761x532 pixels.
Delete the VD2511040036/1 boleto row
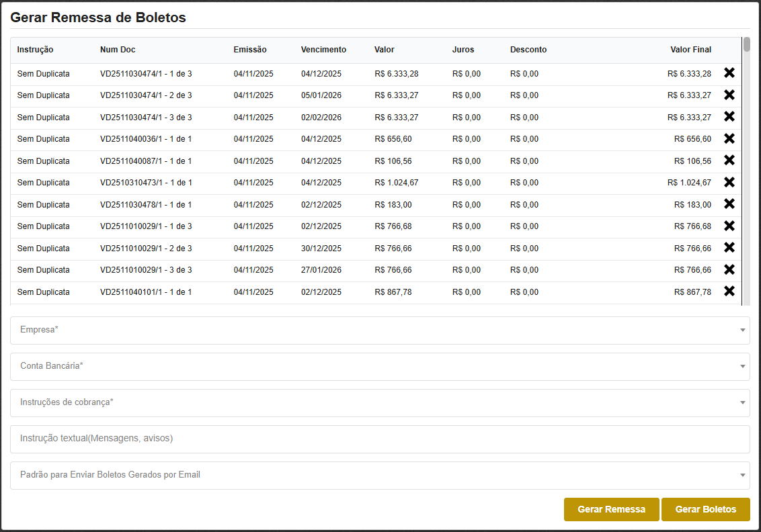click(729, 138)
